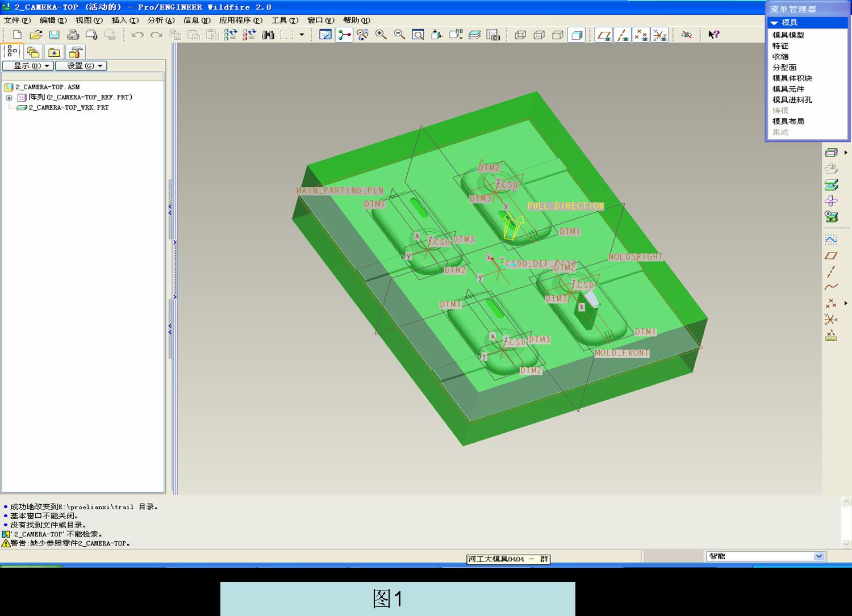This screenshot has height=616, width=852.
Task: Toggle datum points display
Action: tap(641, 35)
